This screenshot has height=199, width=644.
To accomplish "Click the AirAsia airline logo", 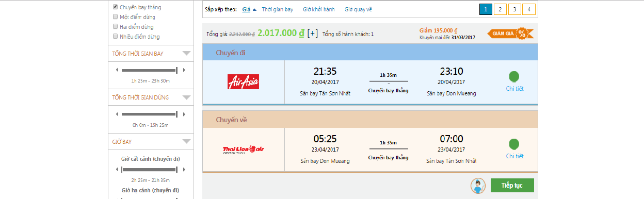I will click(243, 81).
